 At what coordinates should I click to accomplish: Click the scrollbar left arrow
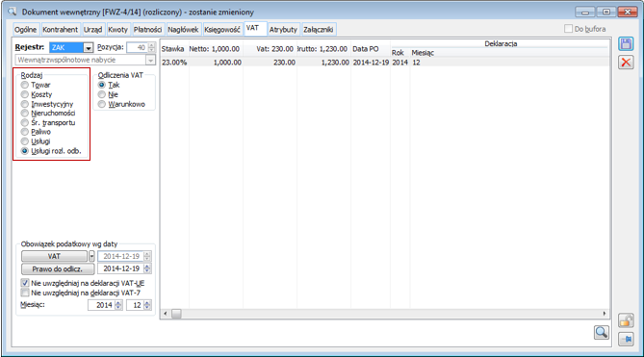(166, 314)
